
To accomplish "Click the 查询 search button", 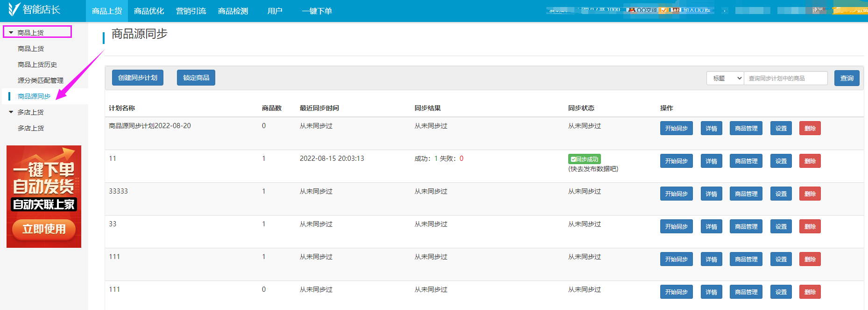I will coord(847,78).
